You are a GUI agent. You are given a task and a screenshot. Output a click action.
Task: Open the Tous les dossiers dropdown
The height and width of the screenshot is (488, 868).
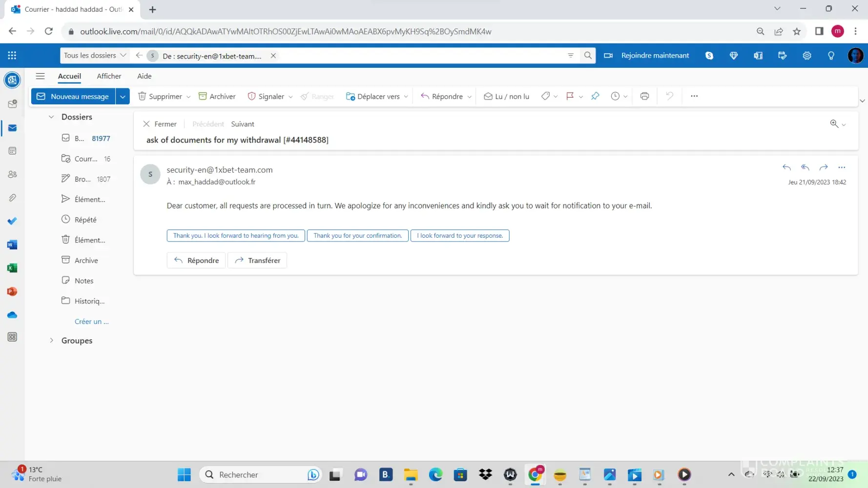(x=95, y=56)
